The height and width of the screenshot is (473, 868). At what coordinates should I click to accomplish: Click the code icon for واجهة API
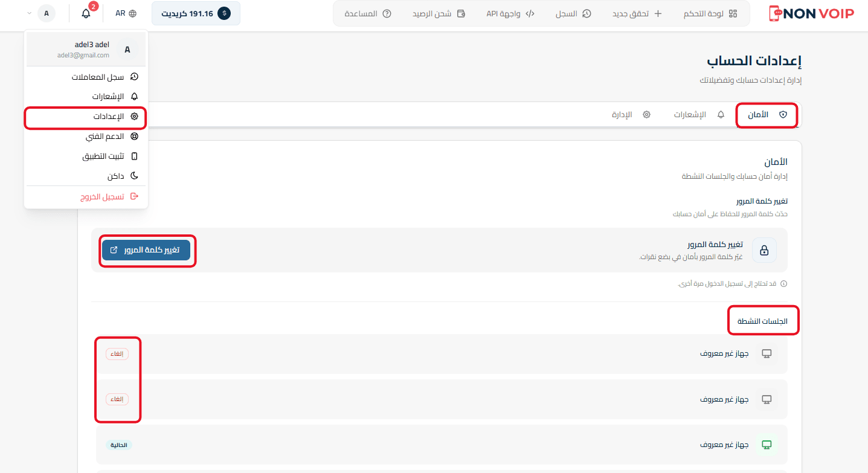(x=530, y=13)
